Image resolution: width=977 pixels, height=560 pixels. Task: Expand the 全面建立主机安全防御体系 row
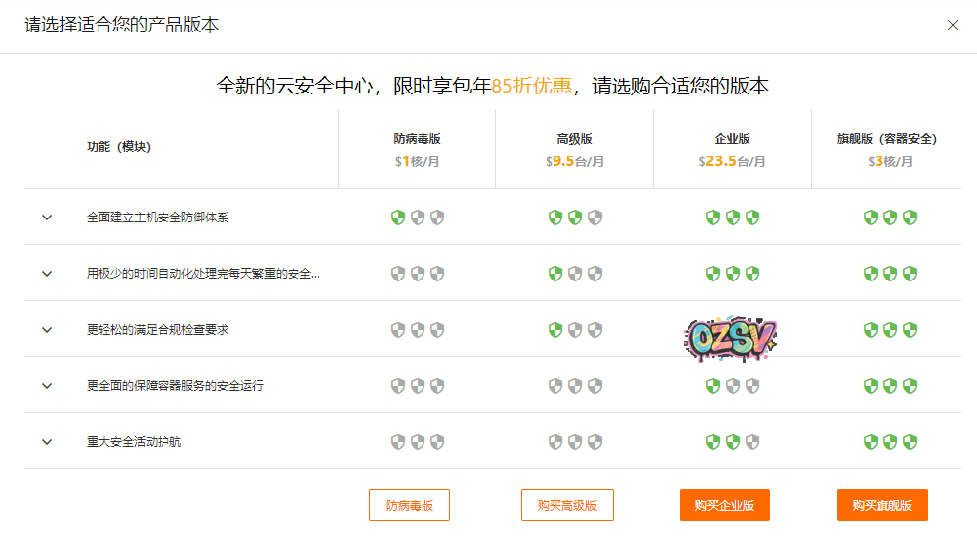coord(47,218)
